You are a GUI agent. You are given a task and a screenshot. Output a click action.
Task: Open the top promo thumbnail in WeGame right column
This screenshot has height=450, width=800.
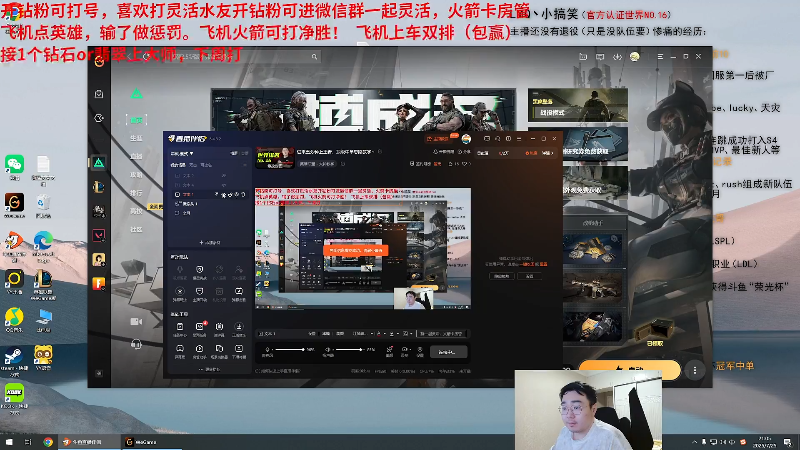(578, 105)
